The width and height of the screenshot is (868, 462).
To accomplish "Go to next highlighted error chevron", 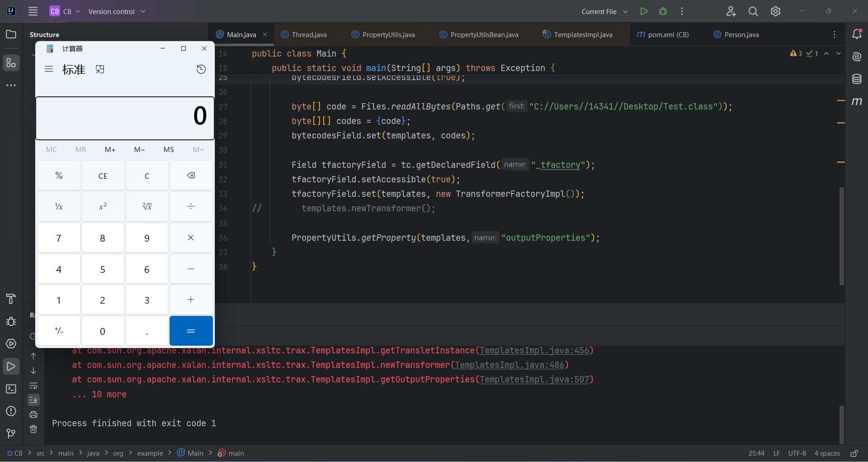I will (839, 53).
